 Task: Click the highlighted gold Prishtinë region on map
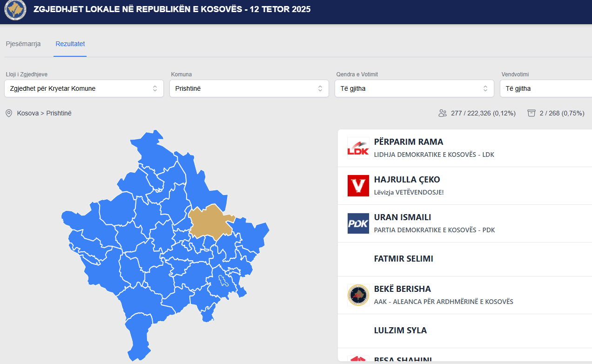coord(210,221)
